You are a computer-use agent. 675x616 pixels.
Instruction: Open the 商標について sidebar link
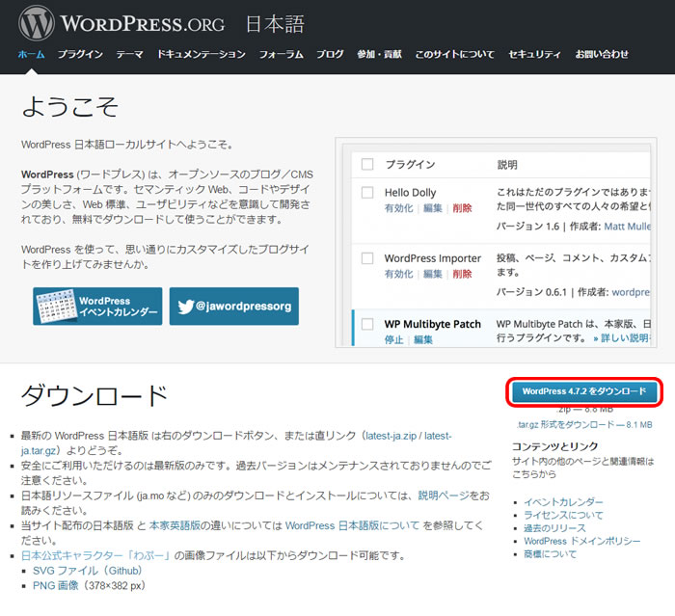pyautogui.click(x=550, y=554)
